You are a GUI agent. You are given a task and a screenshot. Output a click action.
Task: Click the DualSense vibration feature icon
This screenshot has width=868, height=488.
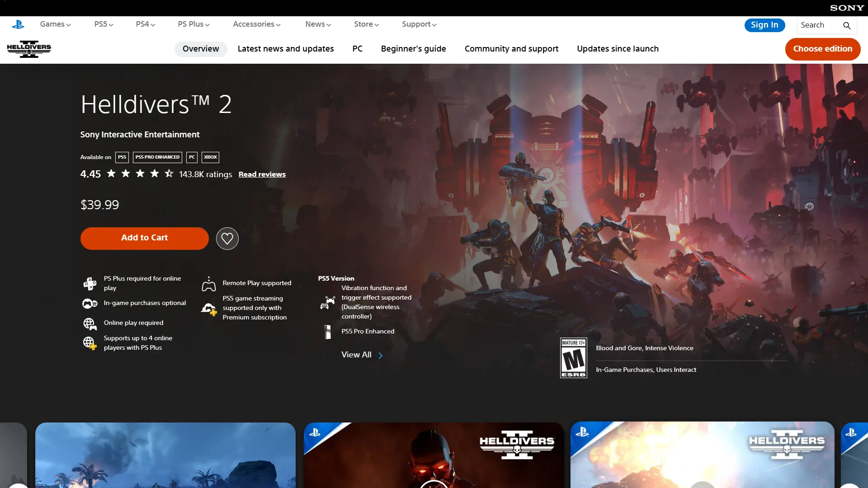tap(328, 302)
